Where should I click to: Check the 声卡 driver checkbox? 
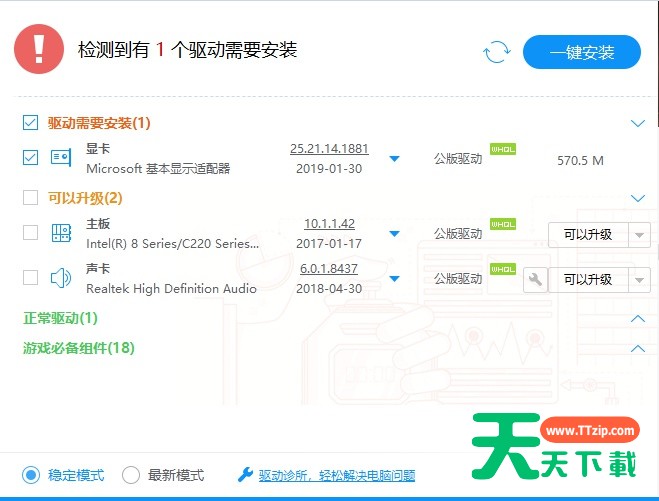pos(31,278)
